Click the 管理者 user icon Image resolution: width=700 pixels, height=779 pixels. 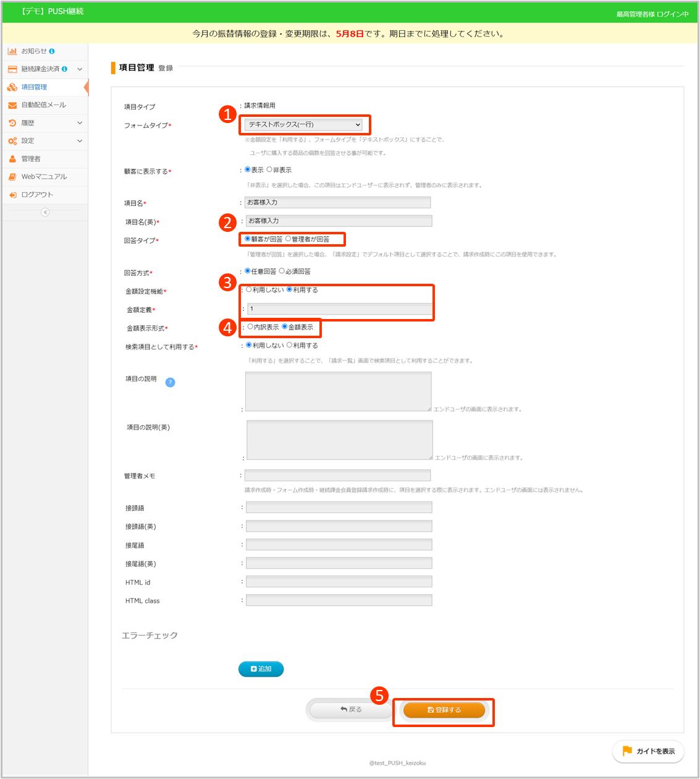12,159
